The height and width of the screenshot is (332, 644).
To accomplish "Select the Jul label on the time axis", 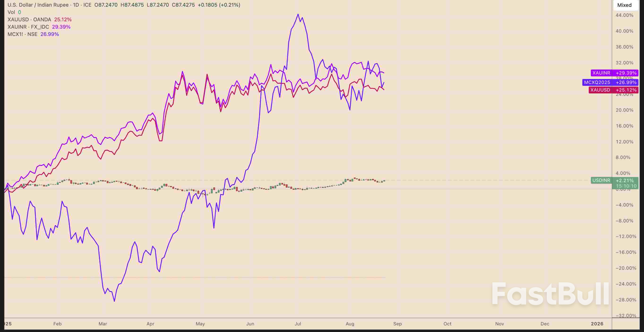I will [297, 323].
